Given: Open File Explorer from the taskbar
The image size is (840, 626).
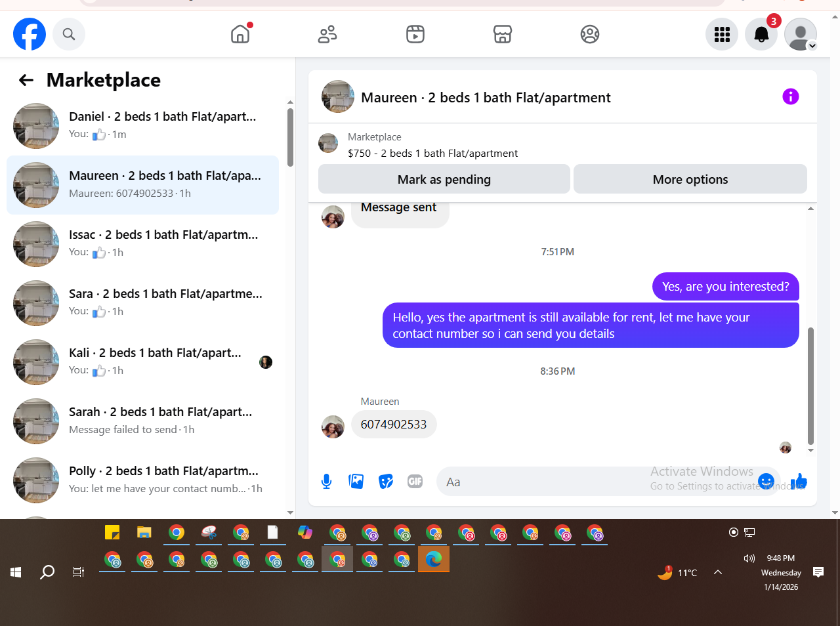Looking at the screenshot, I should coord(144,533).
